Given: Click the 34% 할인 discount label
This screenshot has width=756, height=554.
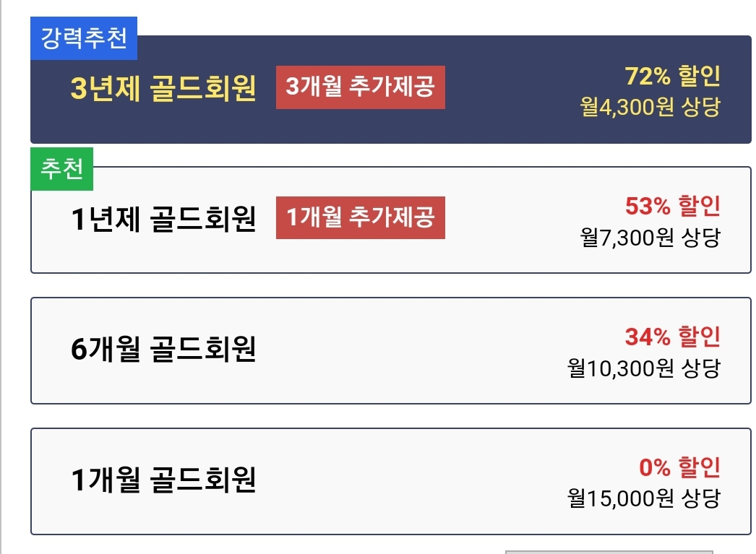Looking at the screenshot, I should point(672,337).
